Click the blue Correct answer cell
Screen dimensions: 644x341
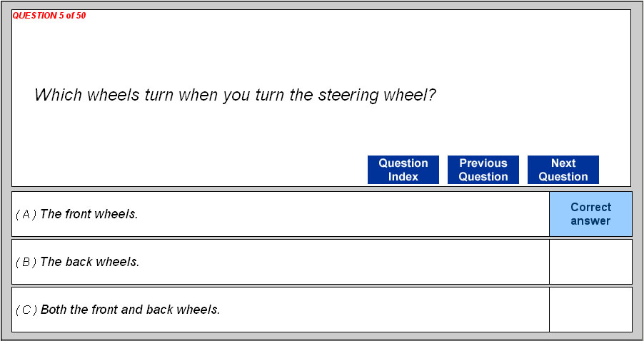(590, 214)
